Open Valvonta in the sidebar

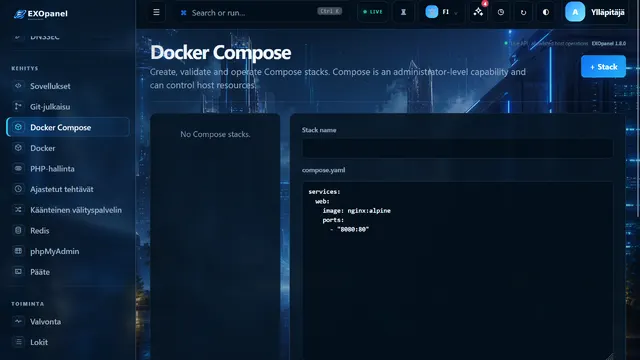tap(68, 322)
